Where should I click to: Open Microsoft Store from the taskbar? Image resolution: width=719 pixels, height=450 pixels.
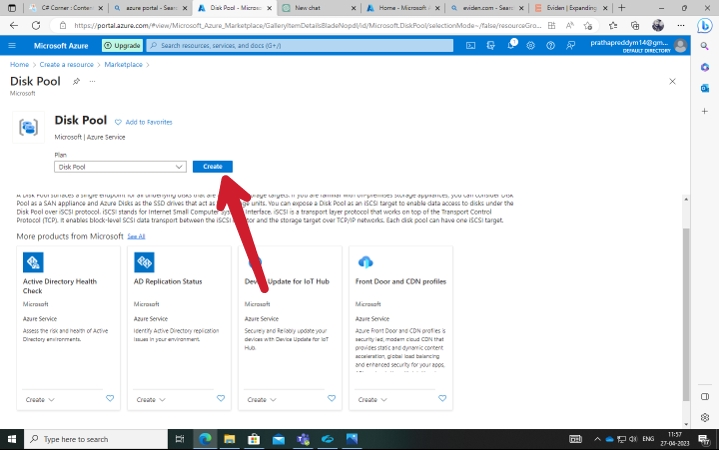coord(254,439)
